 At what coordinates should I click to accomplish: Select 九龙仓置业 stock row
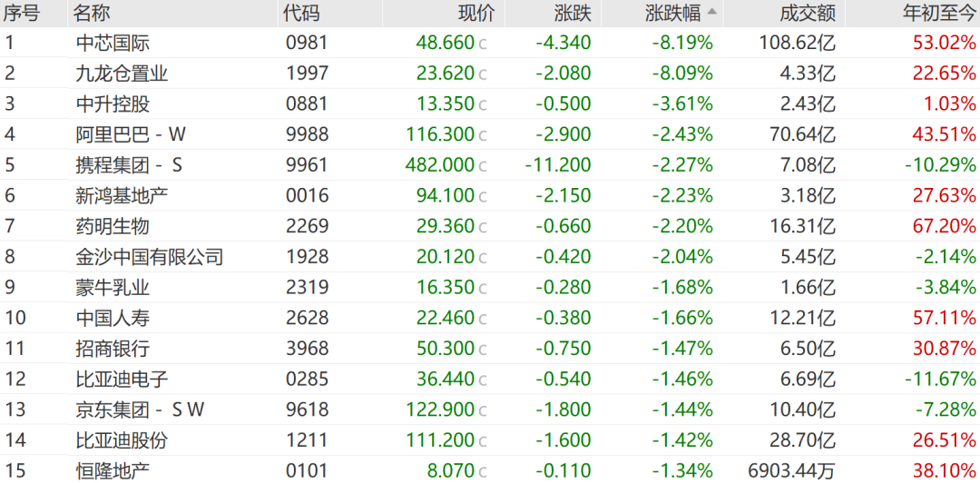[x=490, y=74]
